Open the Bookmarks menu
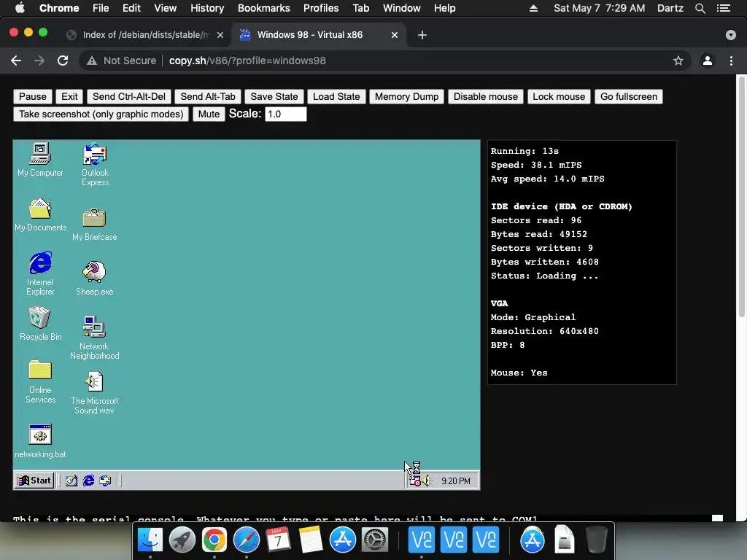This screenshot has height=560, width=747. tap(264, 8)
